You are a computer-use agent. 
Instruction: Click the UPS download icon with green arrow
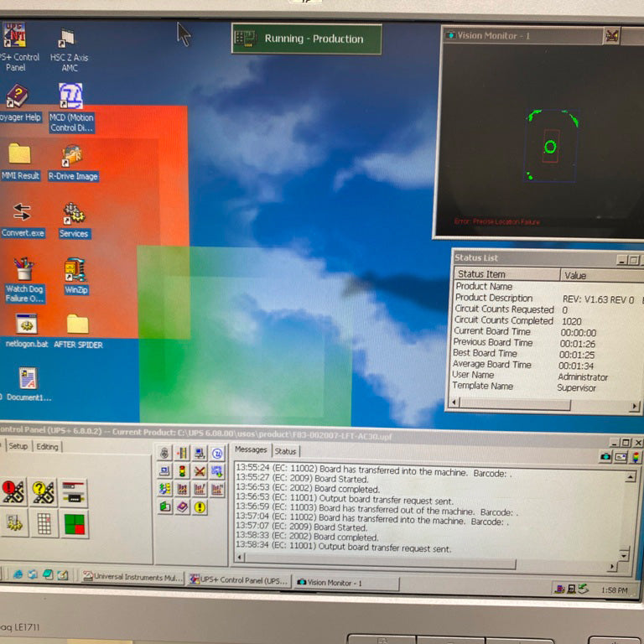[217, 470]
